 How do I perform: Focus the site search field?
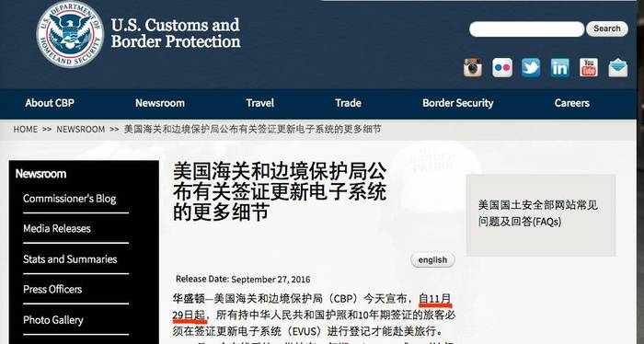point(526,29)
